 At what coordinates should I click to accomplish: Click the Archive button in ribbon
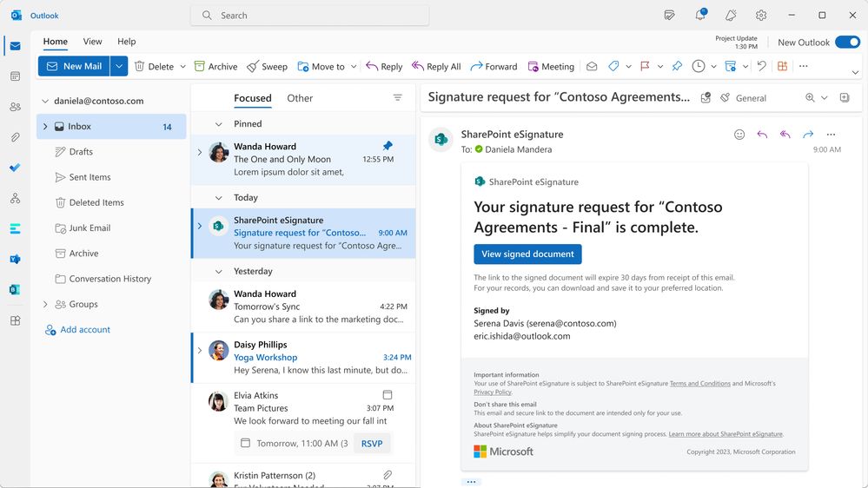[215, 66]
